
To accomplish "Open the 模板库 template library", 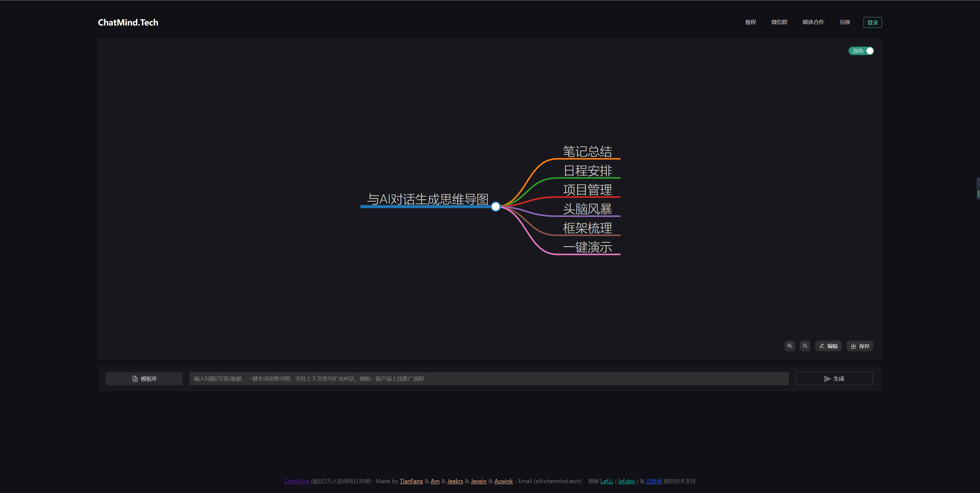I will click(x=144, y=379).
